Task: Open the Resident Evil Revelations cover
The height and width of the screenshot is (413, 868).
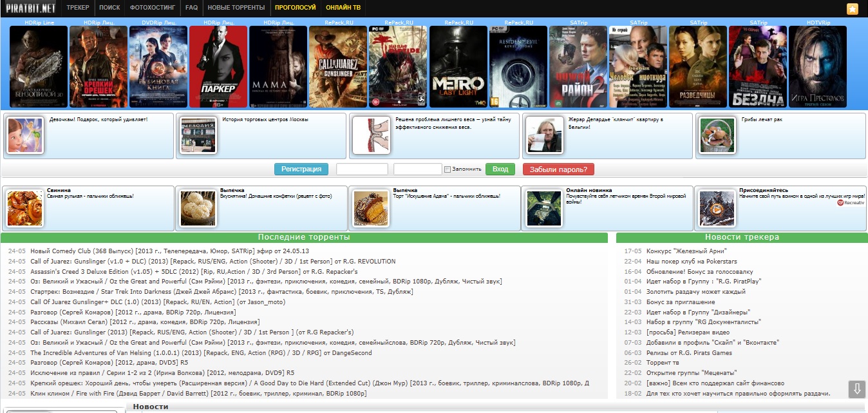Action: tap(518, 66)
